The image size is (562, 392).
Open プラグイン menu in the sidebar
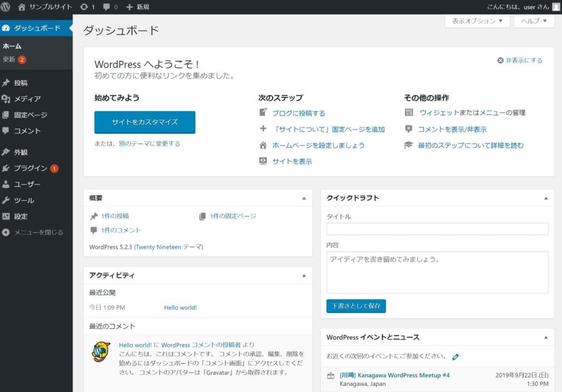click(x=30, y=168)
